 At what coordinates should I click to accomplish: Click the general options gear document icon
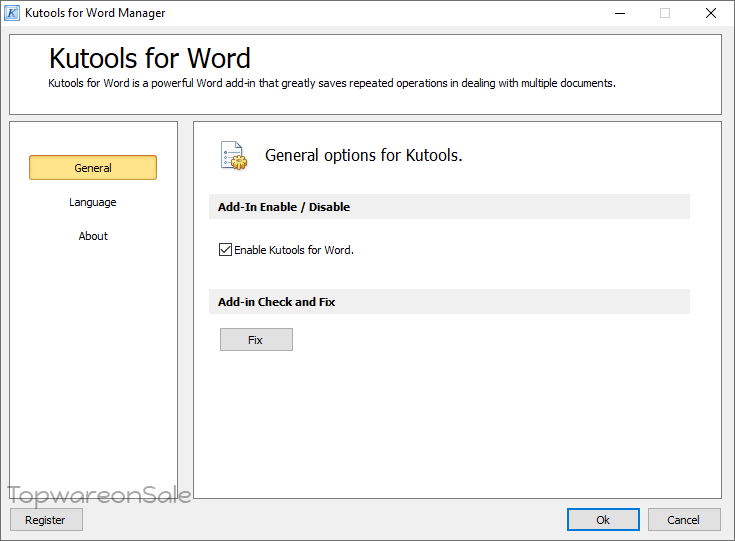(x=234, y=156)
